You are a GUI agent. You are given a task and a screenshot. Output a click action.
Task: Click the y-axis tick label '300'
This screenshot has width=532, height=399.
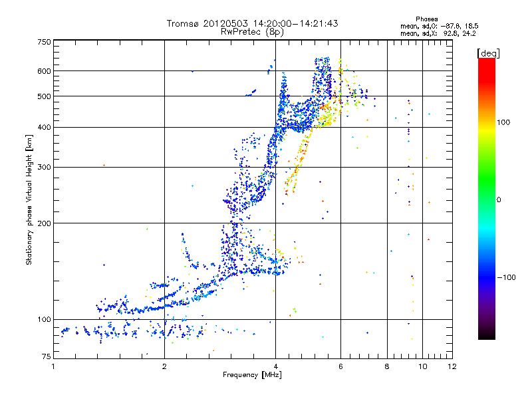[x=44, y=168]
